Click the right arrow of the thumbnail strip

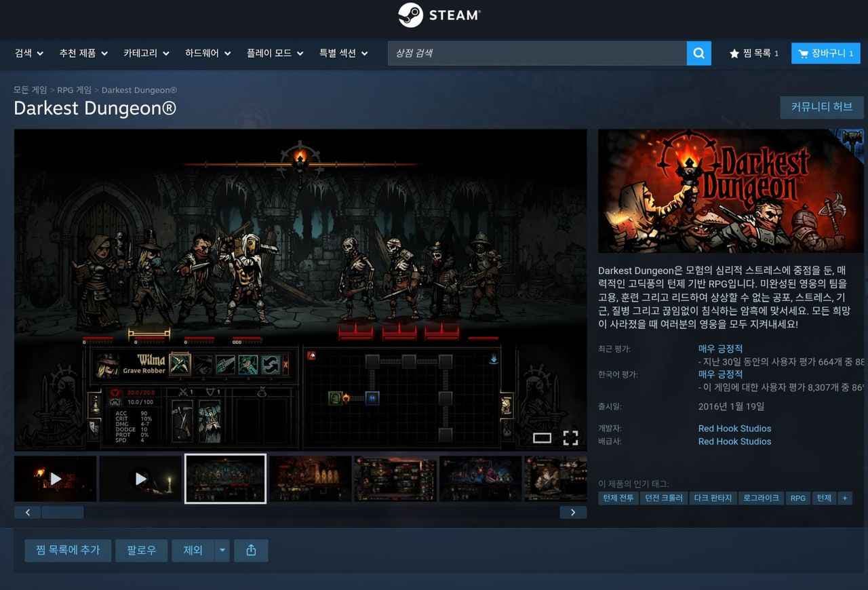pyautogui.click(x=573, y=512)
